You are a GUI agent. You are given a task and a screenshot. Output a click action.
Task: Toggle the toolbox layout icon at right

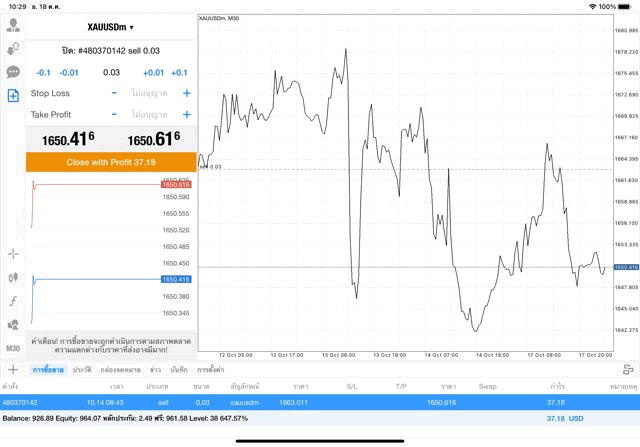point(628,369)
